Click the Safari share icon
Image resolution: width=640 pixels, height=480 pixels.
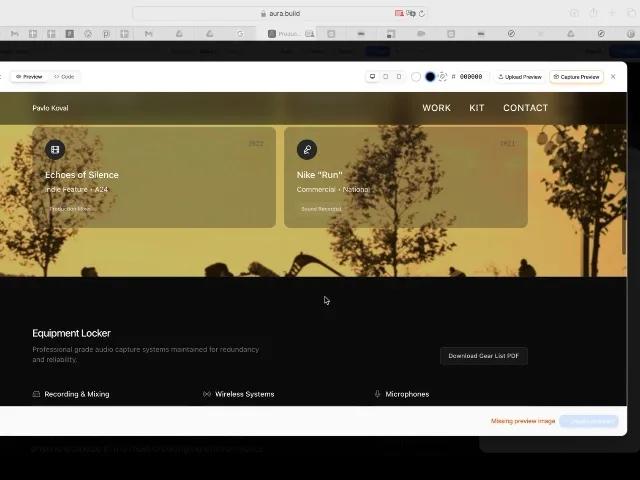(x=593, y=13)
